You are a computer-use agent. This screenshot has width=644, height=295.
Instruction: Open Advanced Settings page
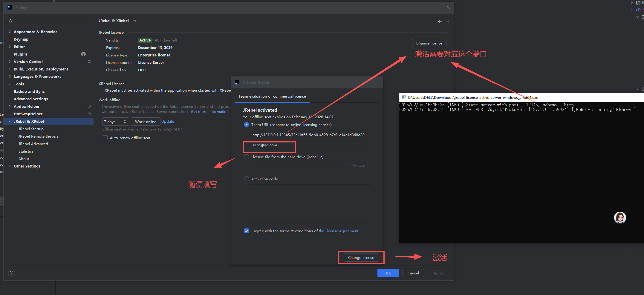click(31, 99)
